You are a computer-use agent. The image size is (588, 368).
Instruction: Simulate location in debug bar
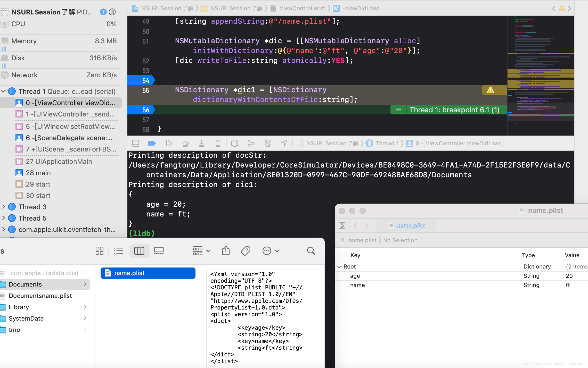click(284, 143)
